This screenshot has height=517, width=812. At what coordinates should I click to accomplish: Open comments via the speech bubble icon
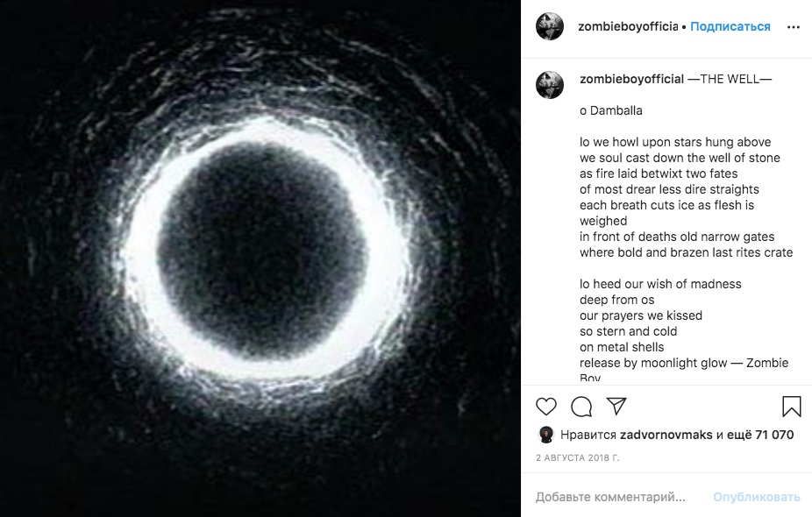(581, 407)
